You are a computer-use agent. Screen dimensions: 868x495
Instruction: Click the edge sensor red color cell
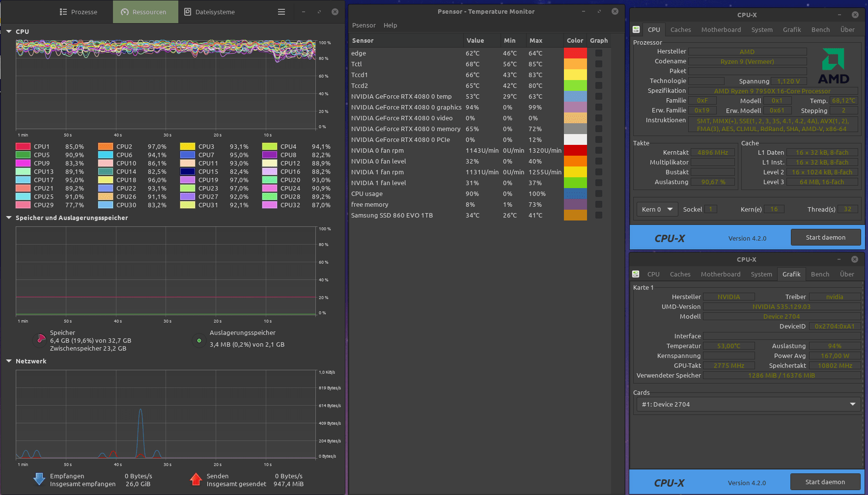pyautogui.click(x=575, y=53)
